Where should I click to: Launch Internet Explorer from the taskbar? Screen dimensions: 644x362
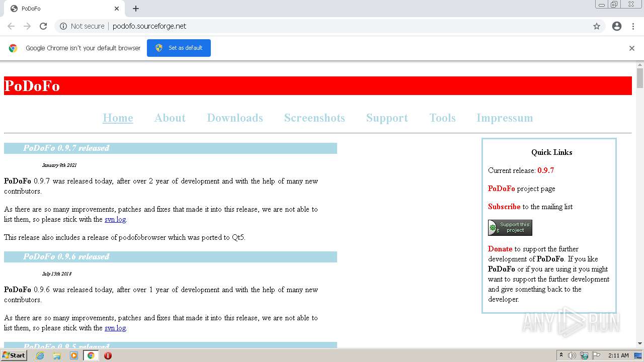pyautogui.click(x=40, y=355)
